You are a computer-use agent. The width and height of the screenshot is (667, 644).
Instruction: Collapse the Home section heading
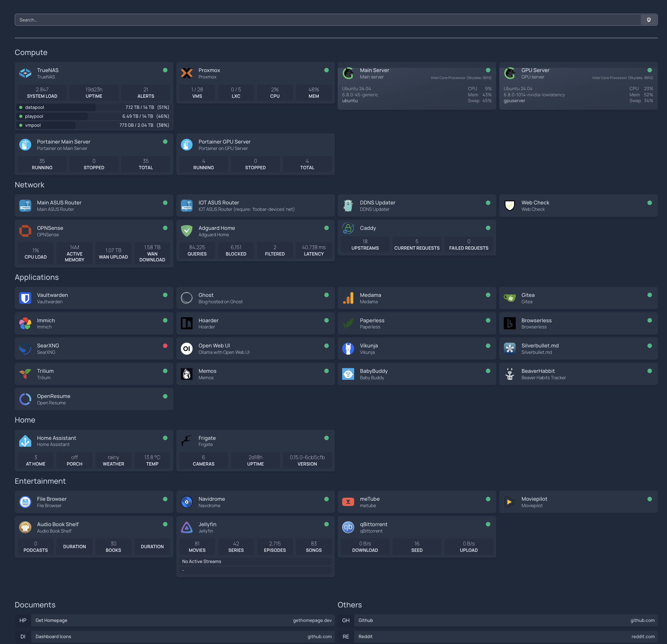(x=25, y=420)
